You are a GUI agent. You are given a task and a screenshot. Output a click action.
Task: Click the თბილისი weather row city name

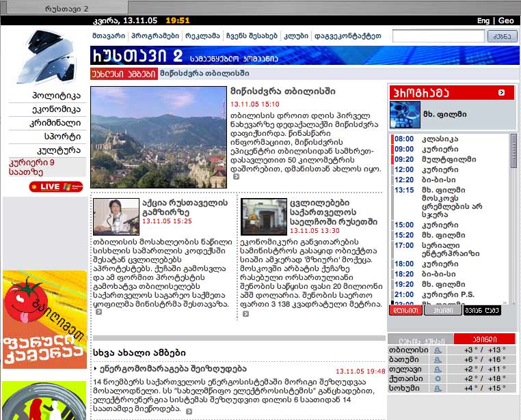click(x=408, y=350)
